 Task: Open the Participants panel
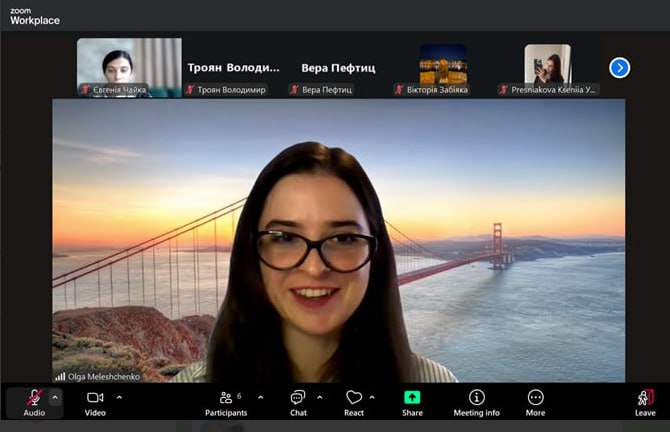tap(225, 402)
